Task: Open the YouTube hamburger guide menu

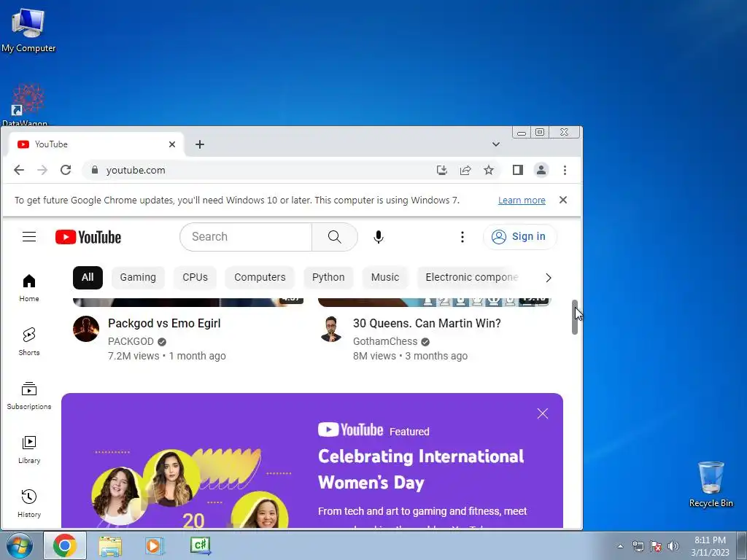Action: pyautogui.click(x=29, y=237)
